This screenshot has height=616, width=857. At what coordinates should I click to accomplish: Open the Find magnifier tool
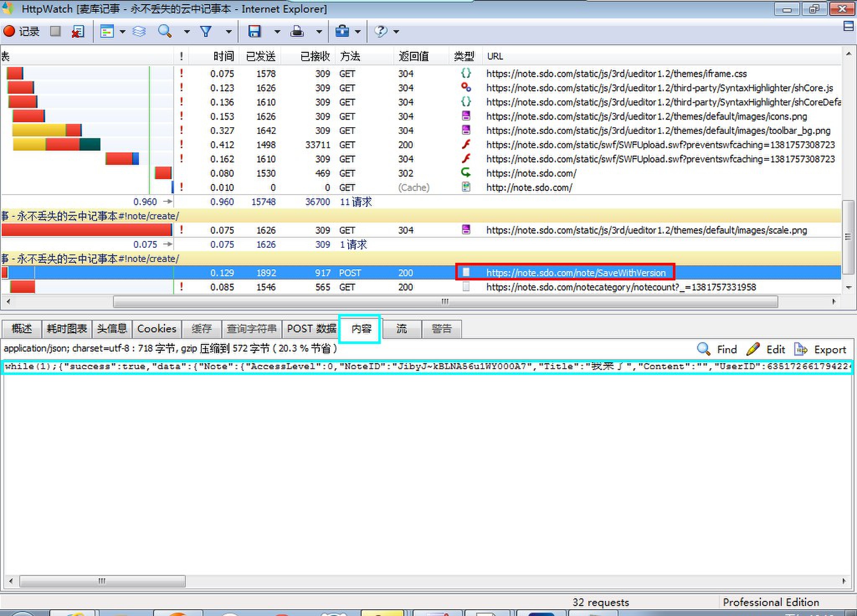[x=164, y=31]
